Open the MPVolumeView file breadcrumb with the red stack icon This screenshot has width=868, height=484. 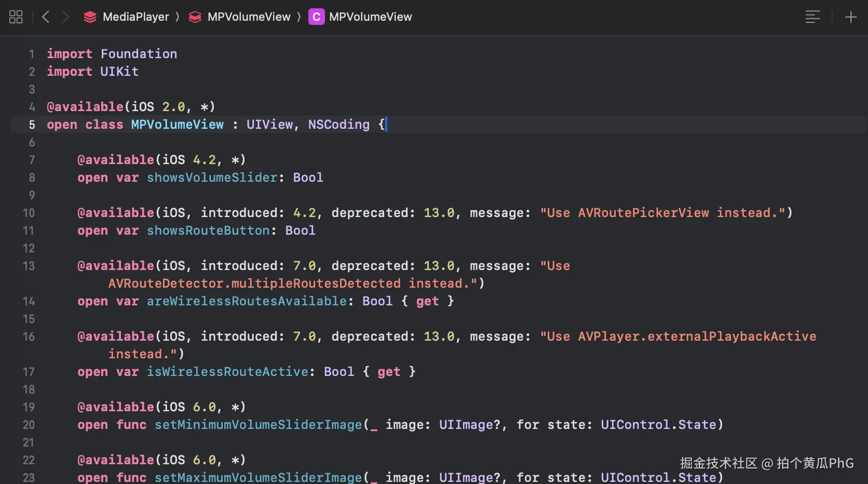240,17
